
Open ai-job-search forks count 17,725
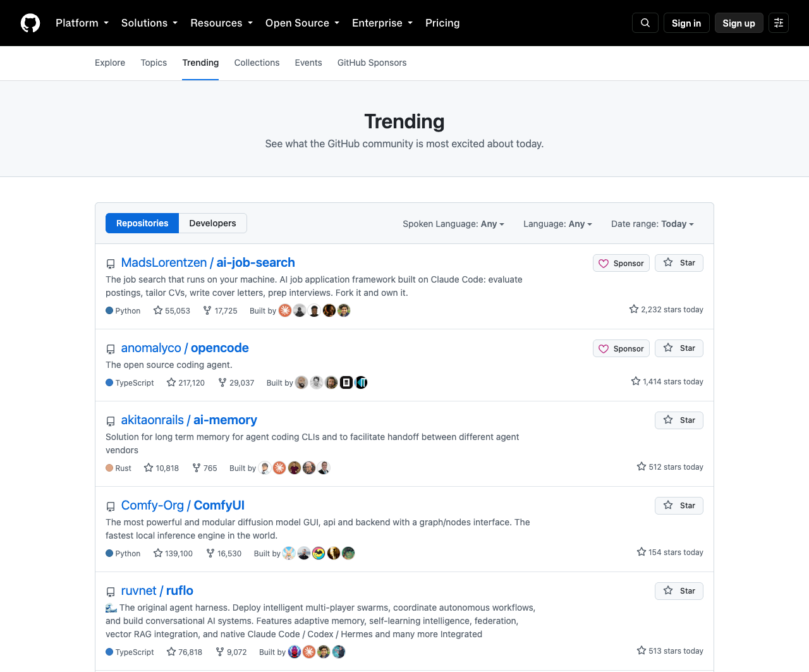point(220,310)
